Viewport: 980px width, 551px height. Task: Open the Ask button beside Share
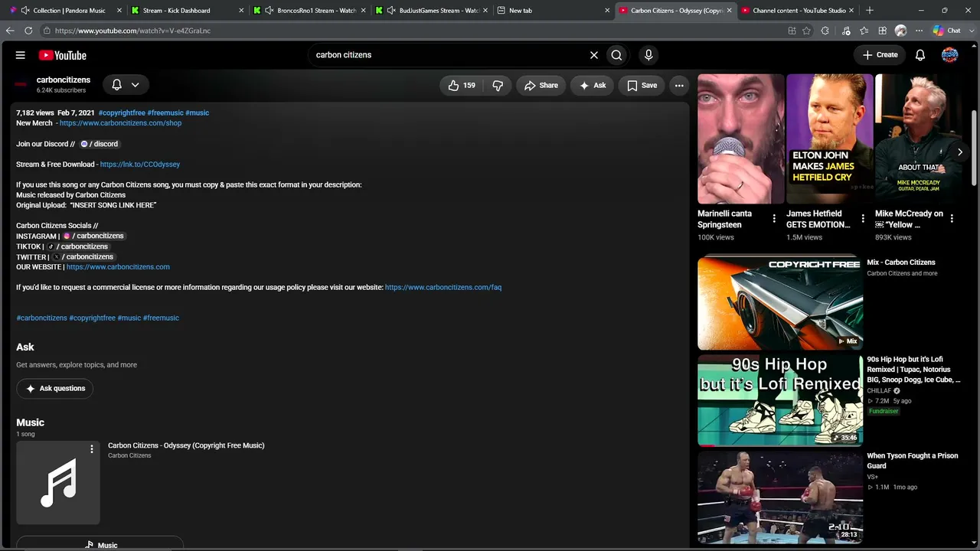pyautogui.click(x=593, y=86)
